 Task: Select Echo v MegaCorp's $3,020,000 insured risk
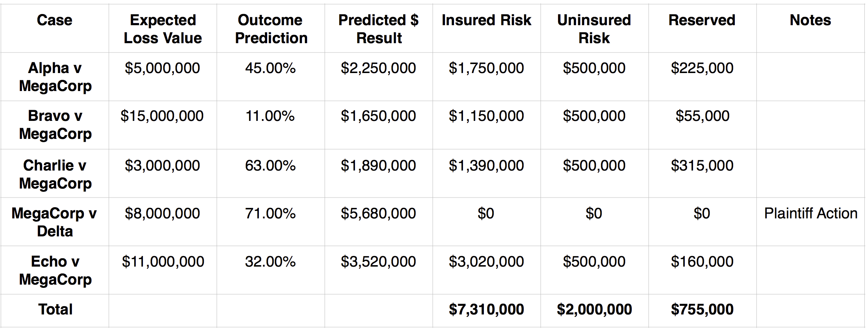tap(486, 262)
